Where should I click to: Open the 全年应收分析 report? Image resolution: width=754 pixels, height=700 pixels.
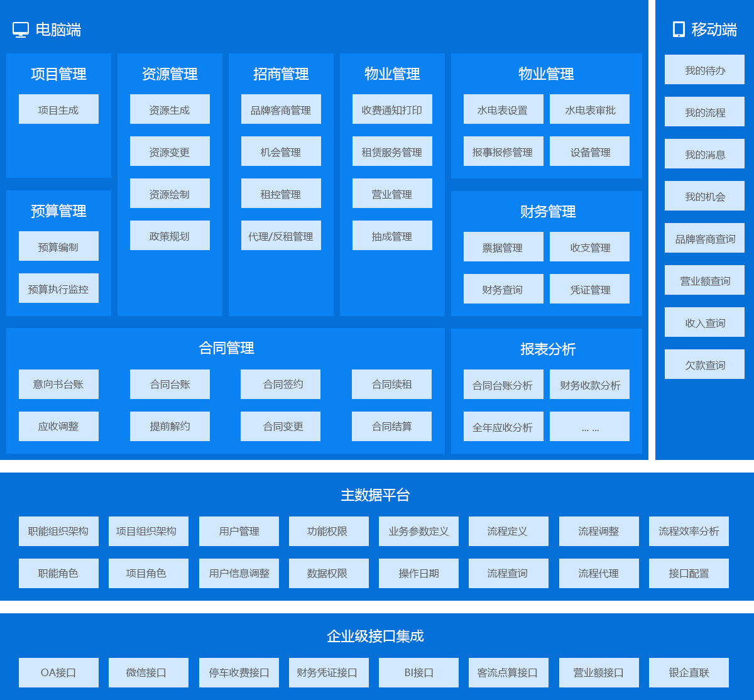(x=503, y=427)
